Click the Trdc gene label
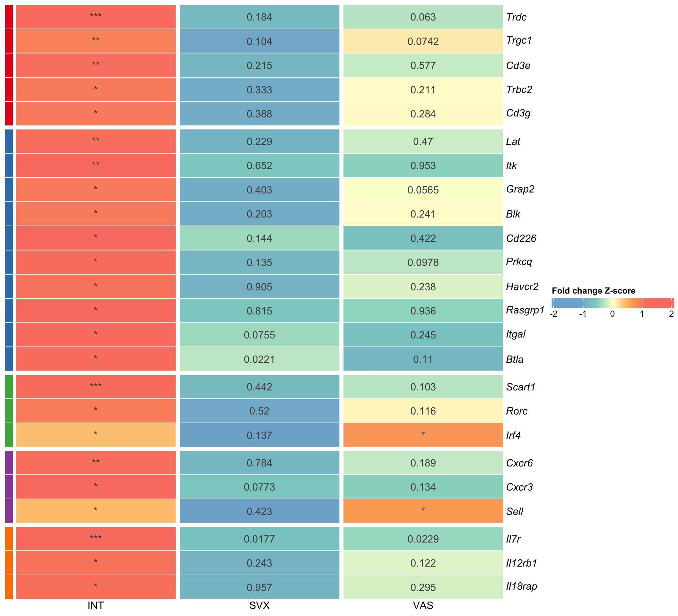678x616 pixels. 516,17
